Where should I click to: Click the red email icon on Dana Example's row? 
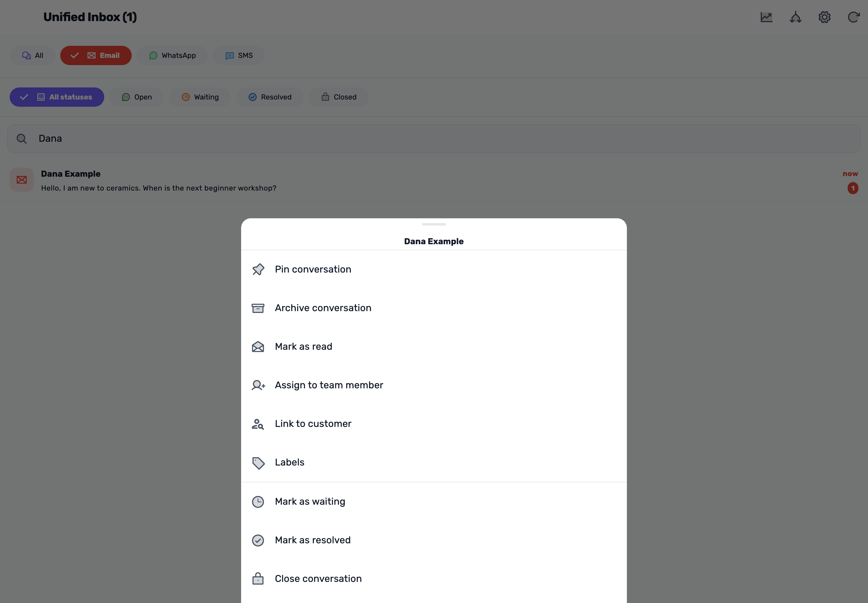[x=21, y=179]
